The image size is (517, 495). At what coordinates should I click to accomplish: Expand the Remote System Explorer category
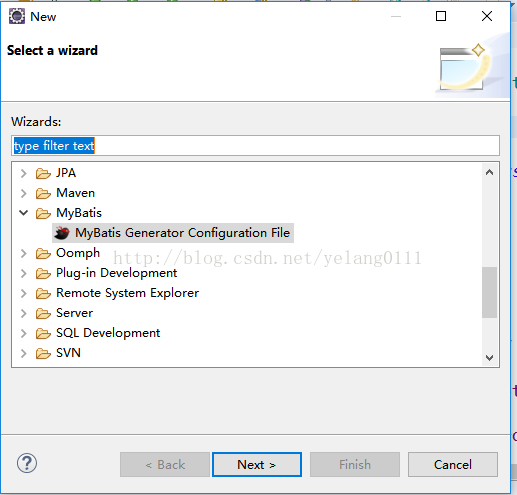point(23,293)
